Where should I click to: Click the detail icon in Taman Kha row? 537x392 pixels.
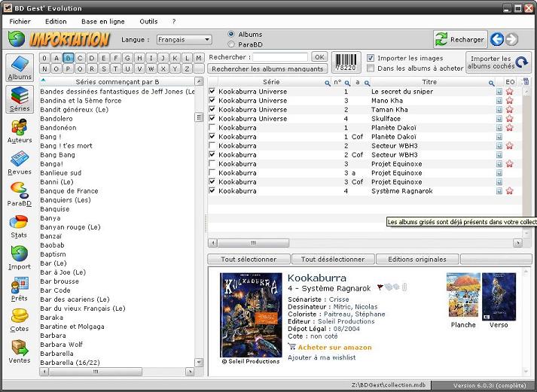point(499,109)
